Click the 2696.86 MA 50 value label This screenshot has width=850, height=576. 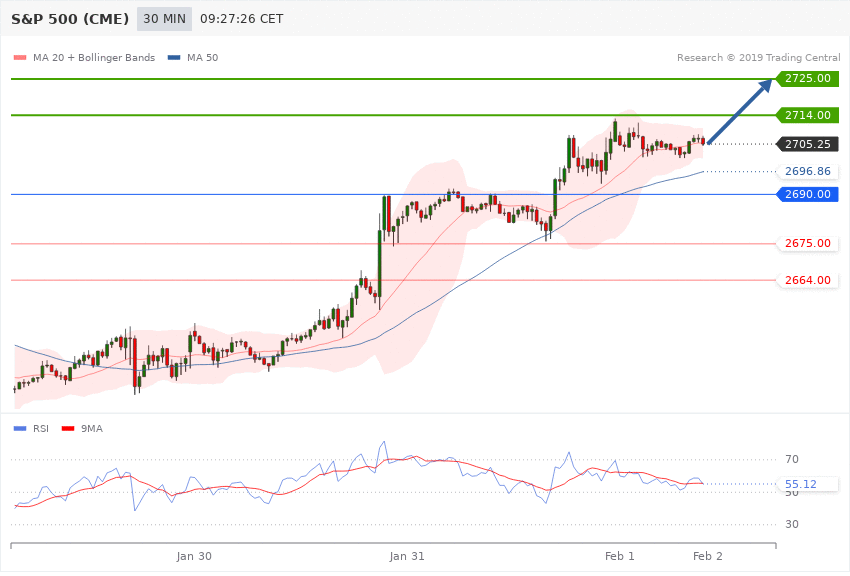coord(808,171)
